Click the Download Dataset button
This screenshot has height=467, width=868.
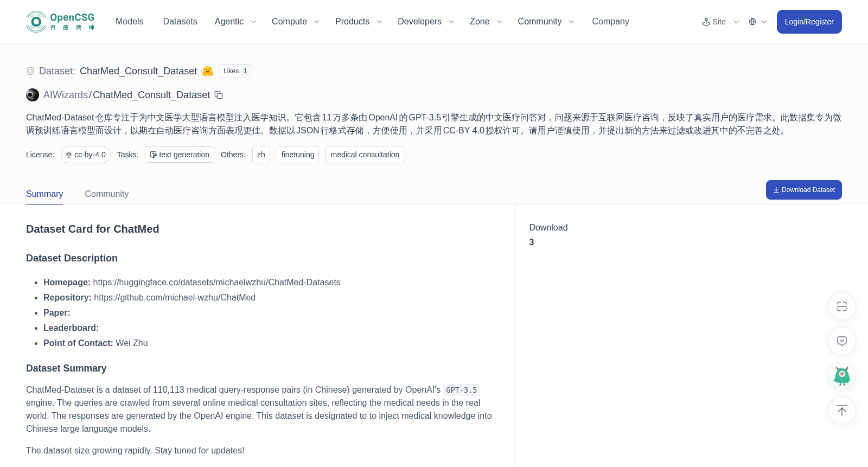click(803, 190)
